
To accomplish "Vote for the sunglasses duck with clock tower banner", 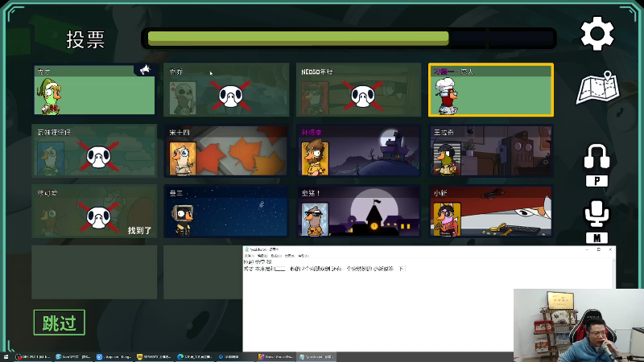I will click(x=358, y=212).
